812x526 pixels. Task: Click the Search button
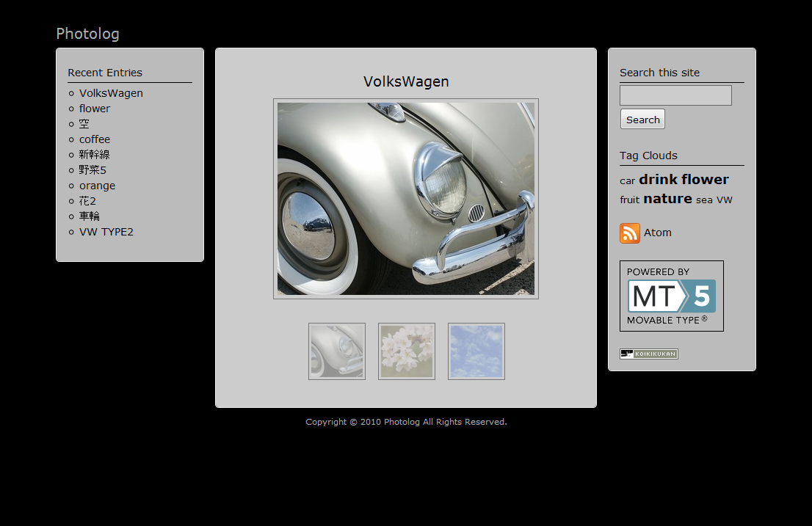(x=642, y=119)
